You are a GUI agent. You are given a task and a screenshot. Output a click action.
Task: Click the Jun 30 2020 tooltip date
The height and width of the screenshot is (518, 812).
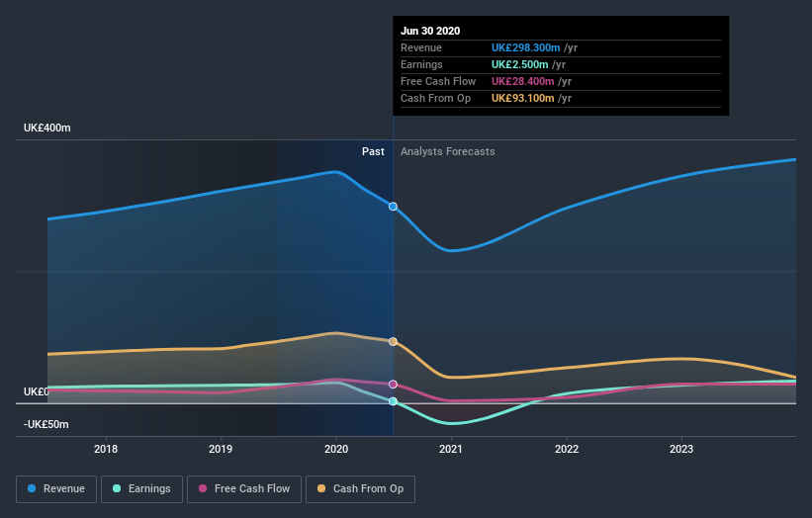[430, 31]
